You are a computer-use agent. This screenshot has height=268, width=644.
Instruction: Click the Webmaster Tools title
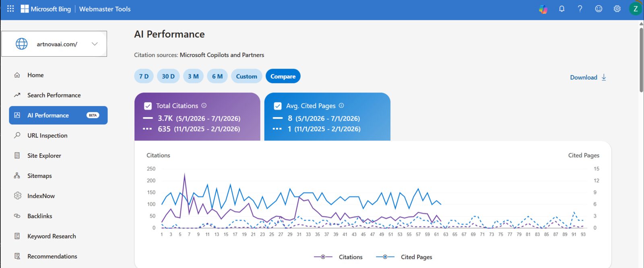click(x=105, y=9)
